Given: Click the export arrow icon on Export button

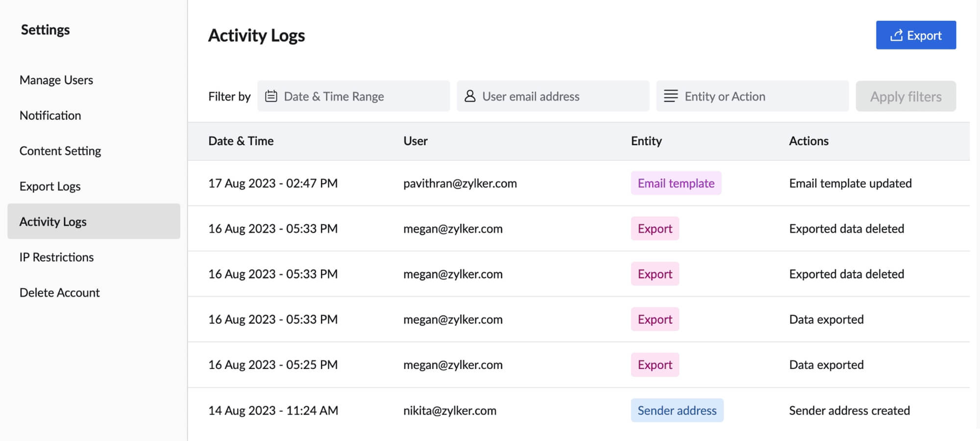Looking at the screenshot, I should click(x=896, y=35).
